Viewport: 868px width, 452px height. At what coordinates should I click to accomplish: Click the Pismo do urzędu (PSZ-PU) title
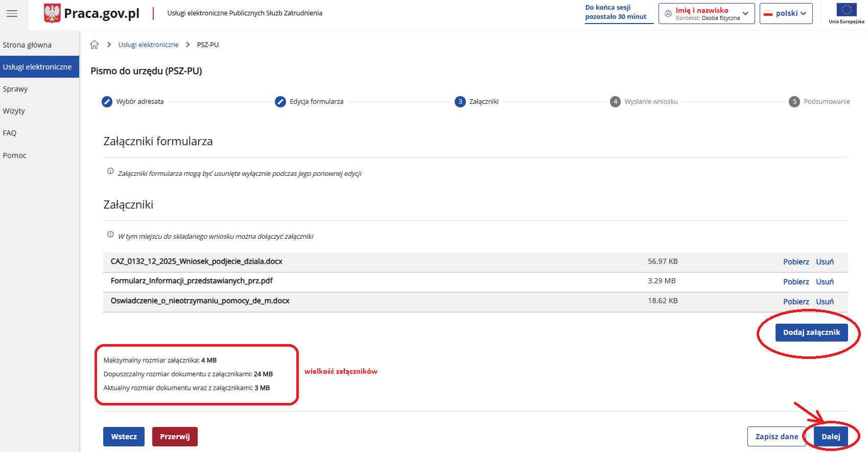tap(146, 71)
